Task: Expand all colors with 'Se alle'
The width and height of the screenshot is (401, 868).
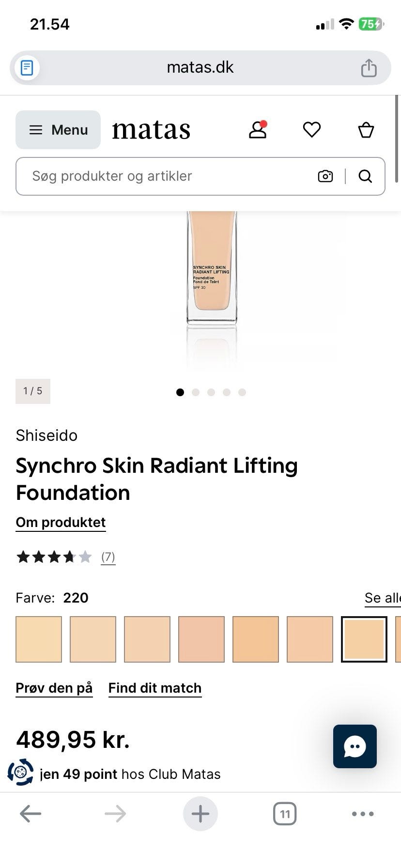Action: [383, 598]
